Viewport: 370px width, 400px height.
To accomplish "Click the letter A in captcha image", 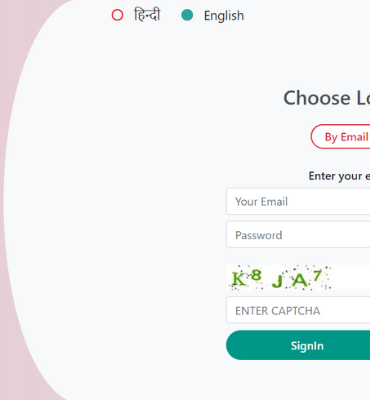I will pos(300,280).
